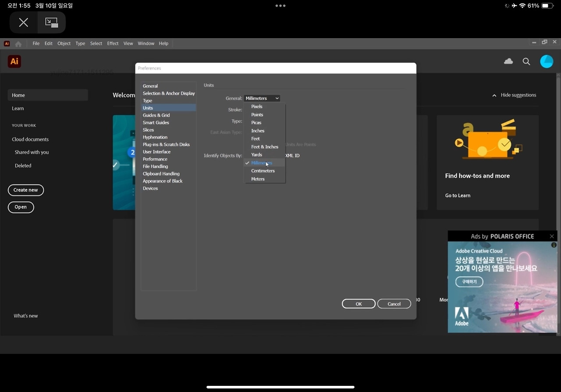Select Plug-ins & Scratch Disks category
The image size is (561, 392).
point(168,144)
